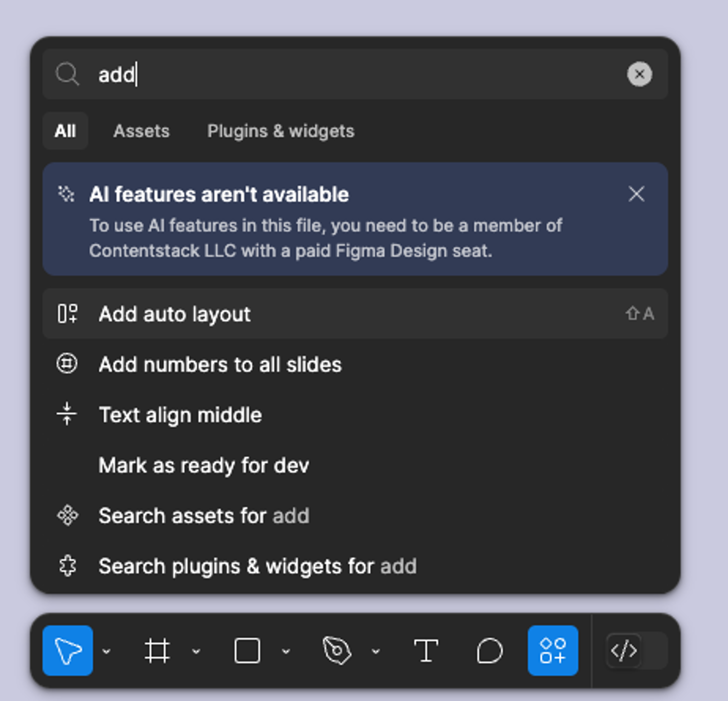The width and height of the screenshot is (728, 701).
Task: Switch to the Assets tab
Action: (x=141, y=131)
